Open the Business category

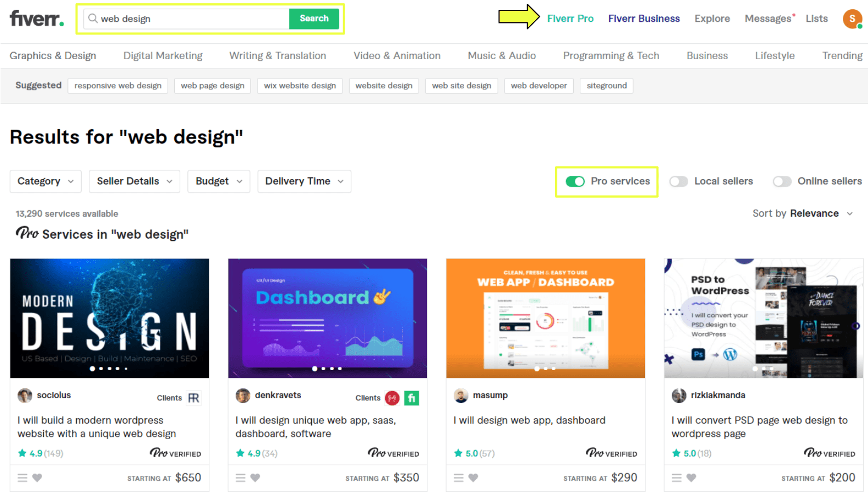(x=707, y=56)
